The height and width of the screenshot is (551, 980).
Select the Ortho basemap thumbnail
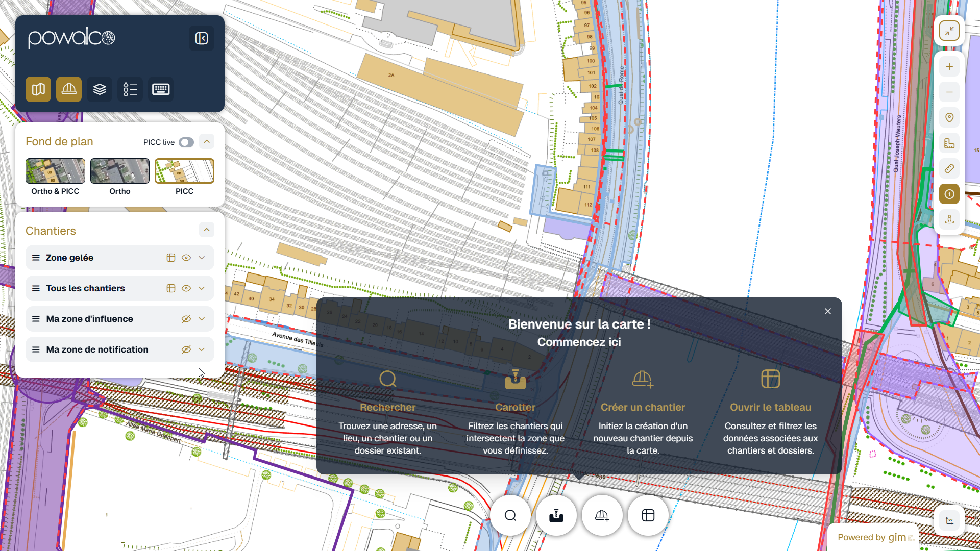pos(120,171)
